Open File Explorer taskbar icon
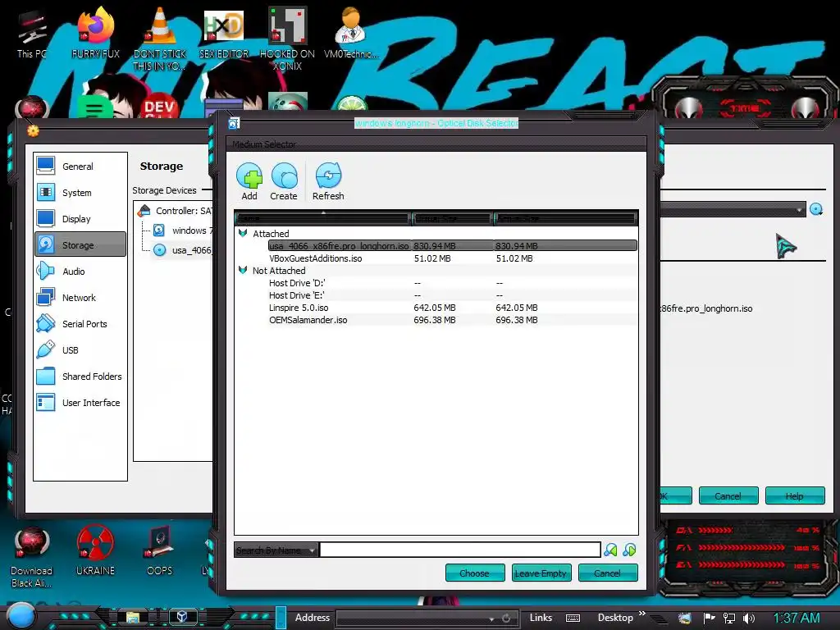 133,617
